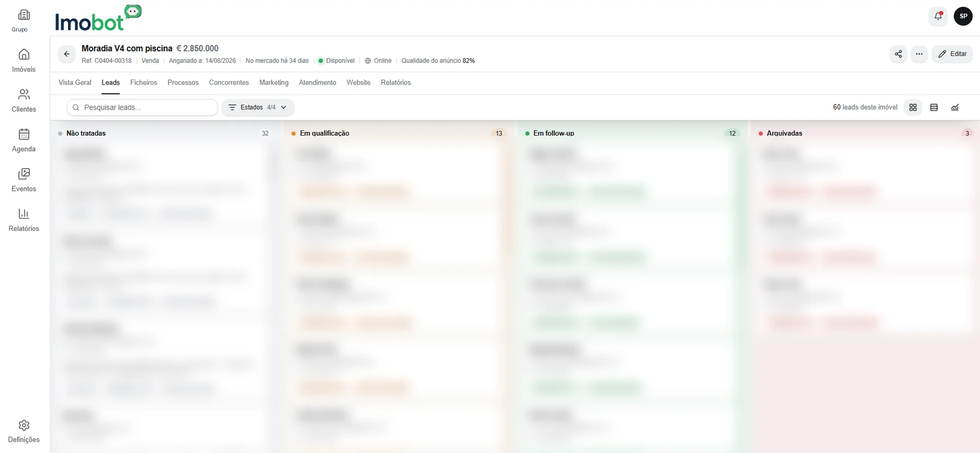Go to Imóveis in the sidebar
Viewport: 980px width, 453px height.
(x=24, y=61)
